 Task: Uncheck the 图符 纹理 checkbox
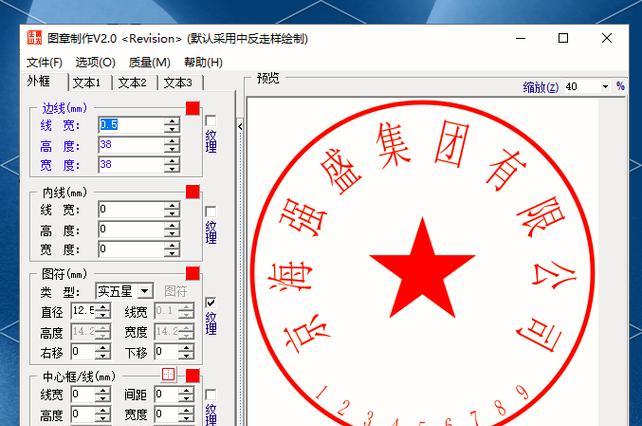click(x=210, y=303)
